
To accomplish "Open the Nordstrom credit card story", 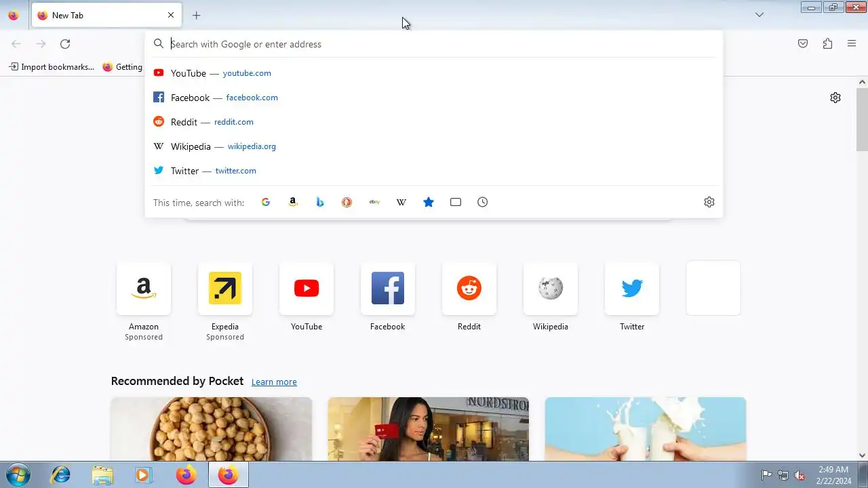I will point(429,429).
